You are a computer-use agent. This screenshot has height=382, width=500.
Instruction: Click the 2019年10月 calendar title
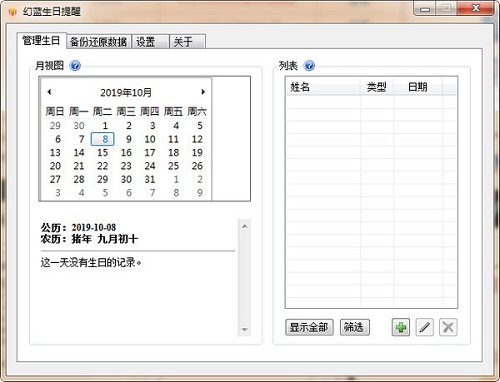[x=126, y=92]
